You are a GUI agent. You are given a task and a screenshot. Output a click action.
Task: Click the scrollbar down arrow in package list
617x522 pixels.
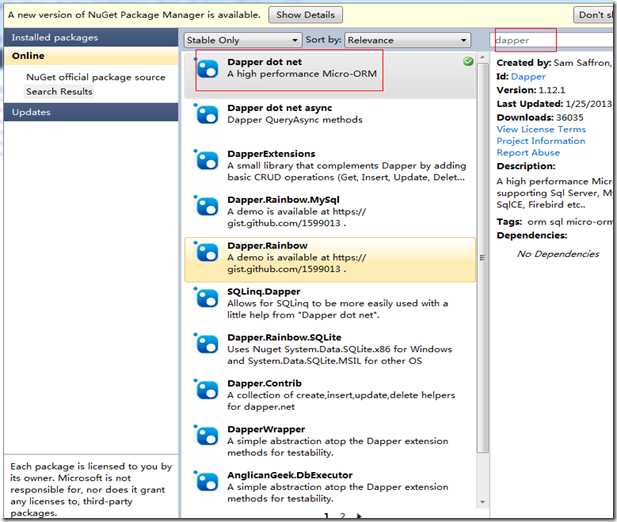(482, 502)
